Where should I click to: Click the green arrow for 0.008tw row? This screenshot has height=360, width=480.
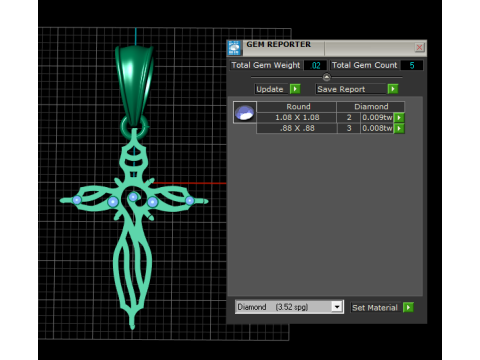pos(399,128)
